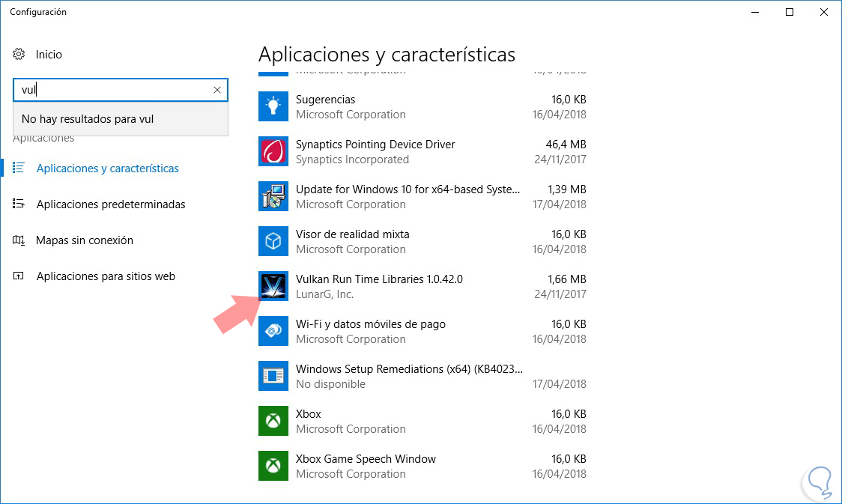Click the Sugerencias lightbulb icon
This screenshot has width=842, height=504.
coord(273,106)
